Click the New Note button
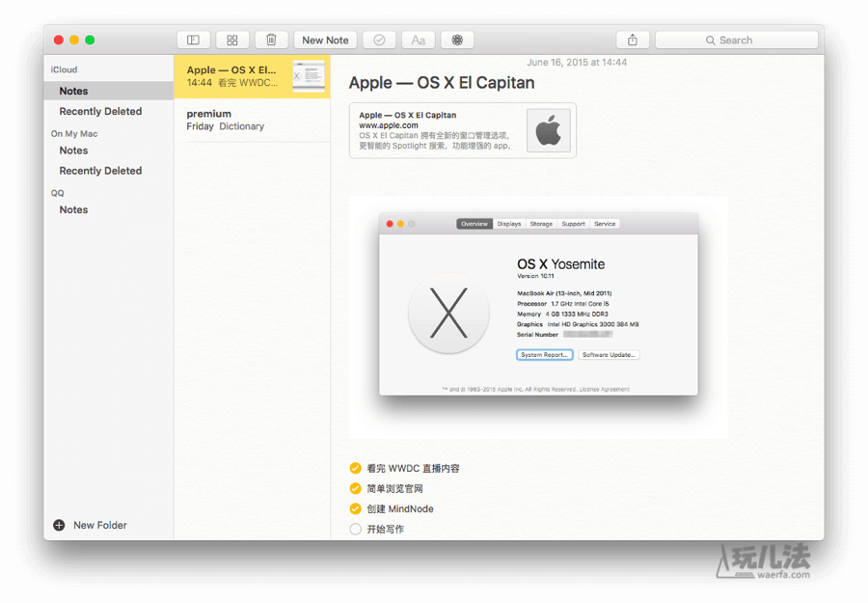Image resolution: width=868 pixels, height=603 pixels. [326, 40]
